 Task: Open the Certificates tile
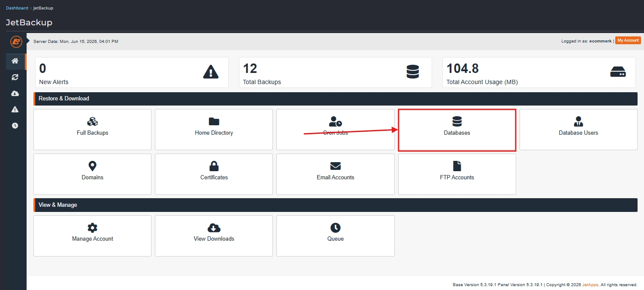214,174
